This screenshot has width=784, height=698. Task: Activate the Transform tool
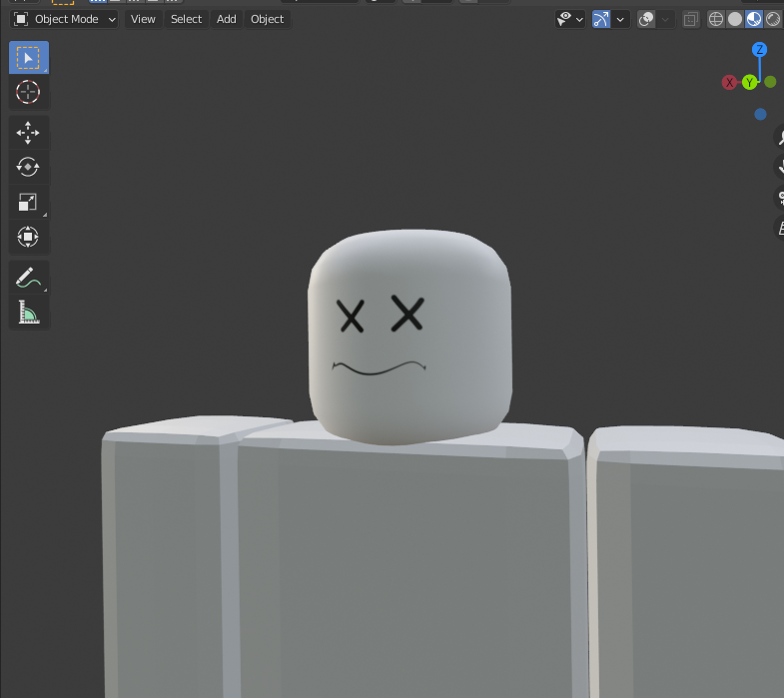tap(29, 237)
